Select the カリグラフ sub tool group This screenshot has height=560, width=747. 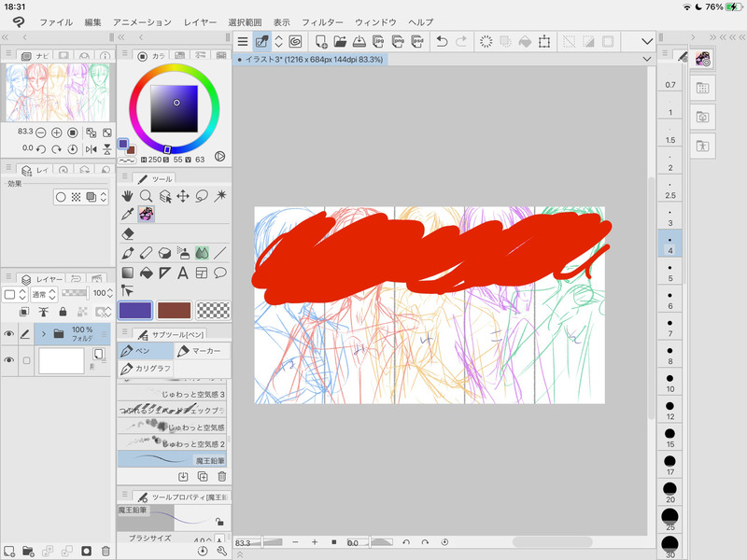[x=146, y=368]
